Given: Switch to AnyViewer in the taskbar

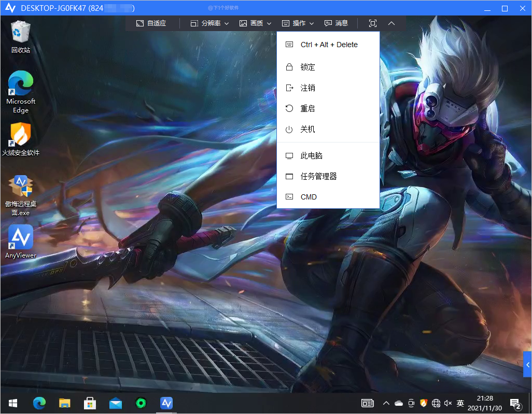Looking at the screenshot, I should (x=166, y=403).
